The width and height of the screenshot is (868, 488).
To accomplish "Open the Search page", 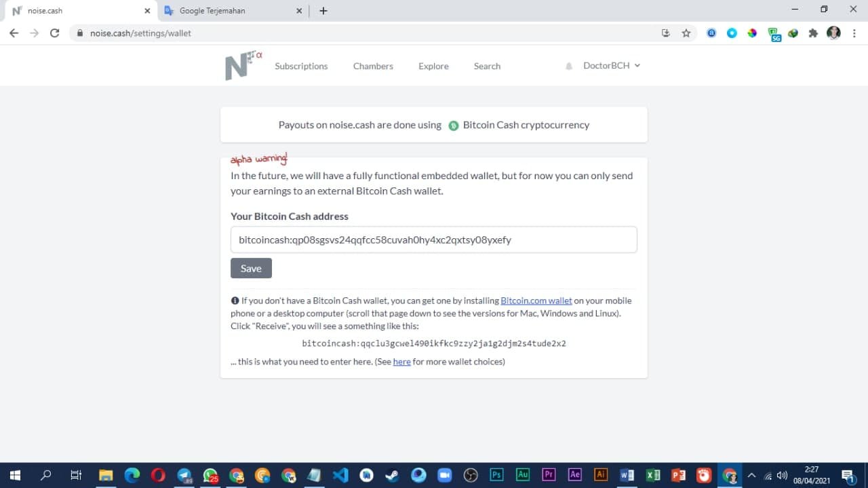I will 487,66.
